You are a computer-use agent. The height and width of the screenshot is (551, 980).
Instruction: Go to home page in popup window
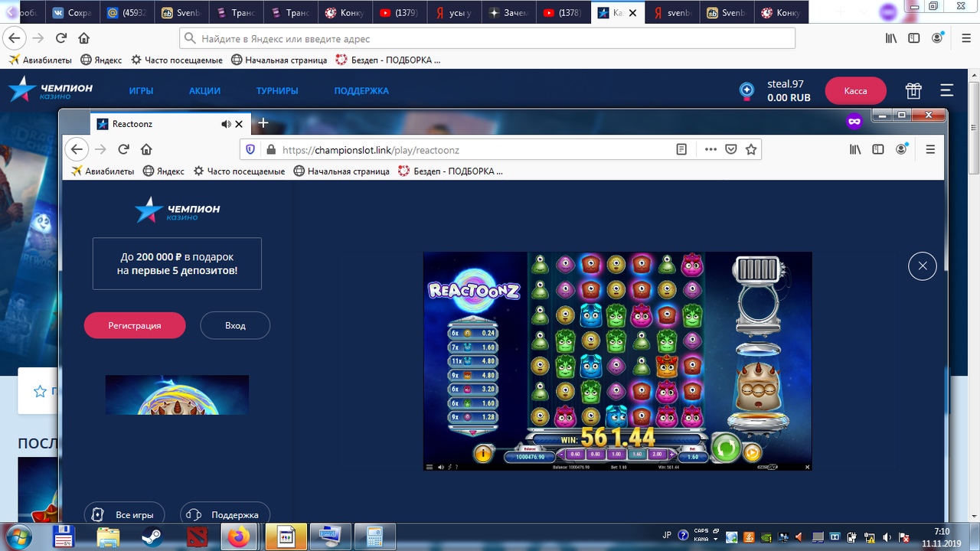pos(146,149)
